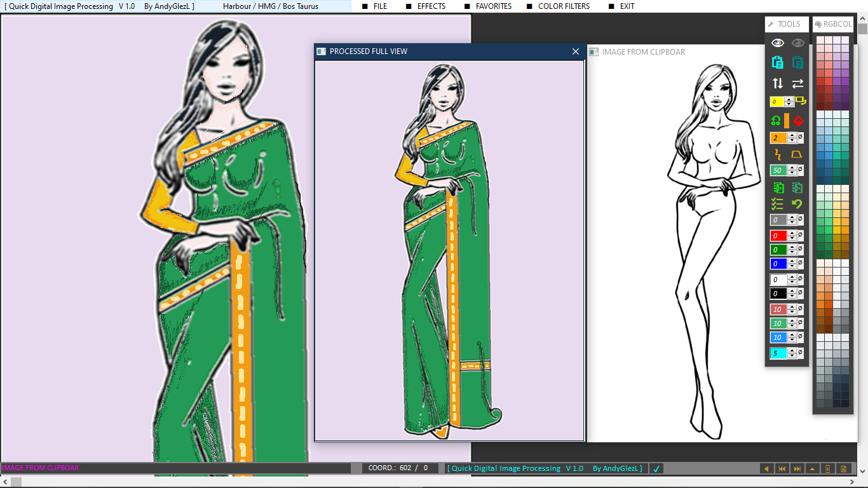Toggle the dimmed gray eye icon
868x488 pixels.
click(x=797, y=43)
